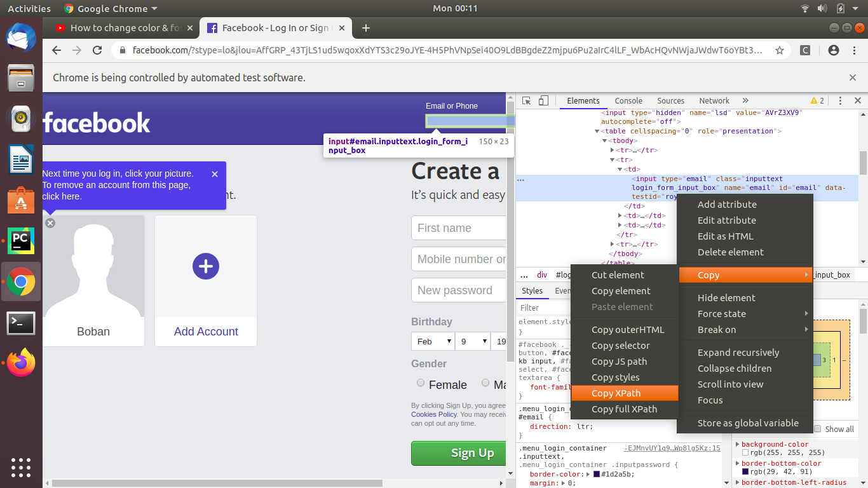Select Copy JS path

[625, 362]
